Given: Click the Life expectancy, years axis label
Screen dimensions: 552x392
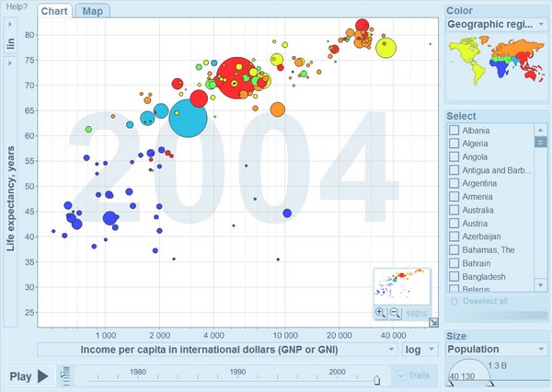Looking at the screenshot, I should [x=10, y=198].
